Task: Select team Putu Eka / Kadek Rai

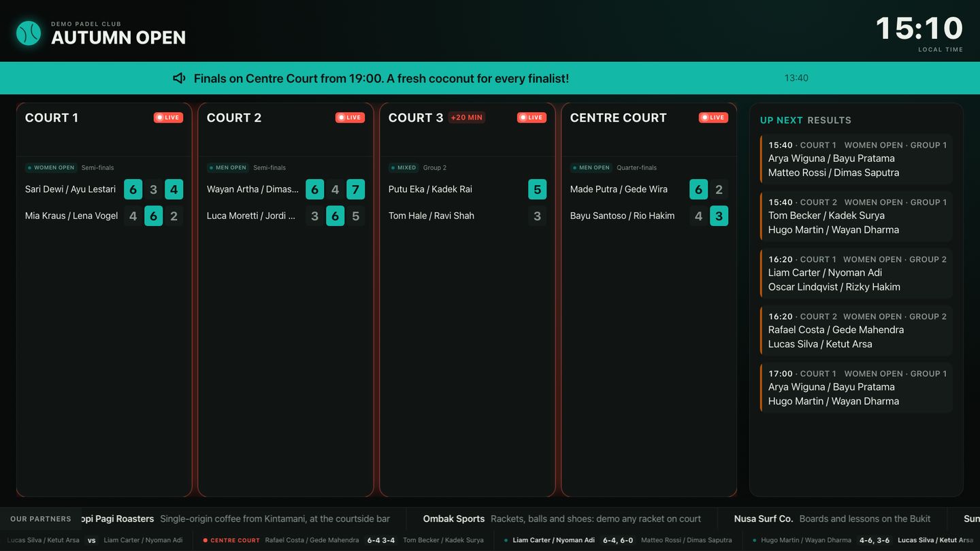Action: (430, 189)
